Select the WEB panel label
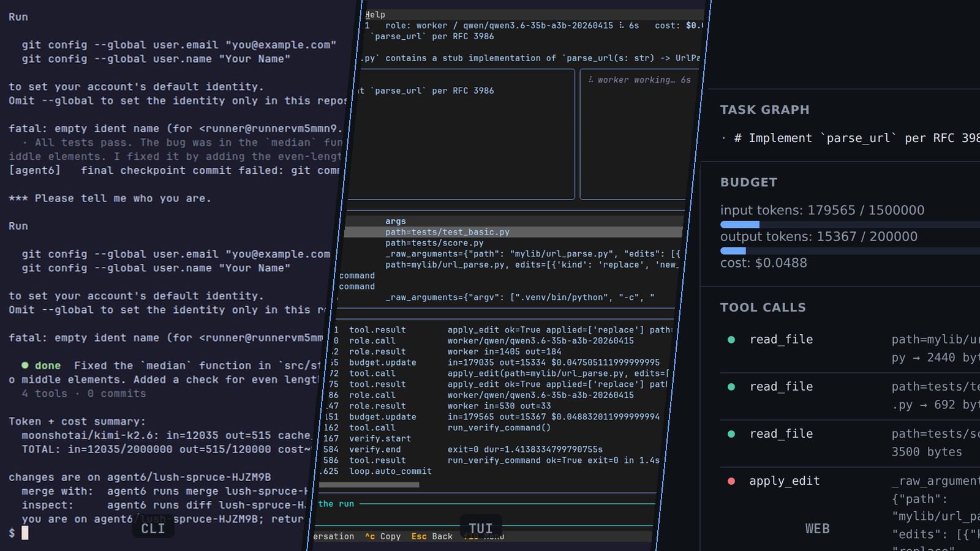The width and height of the screenshot is (980, 551). pyautogui.click(x=818, y=528)
